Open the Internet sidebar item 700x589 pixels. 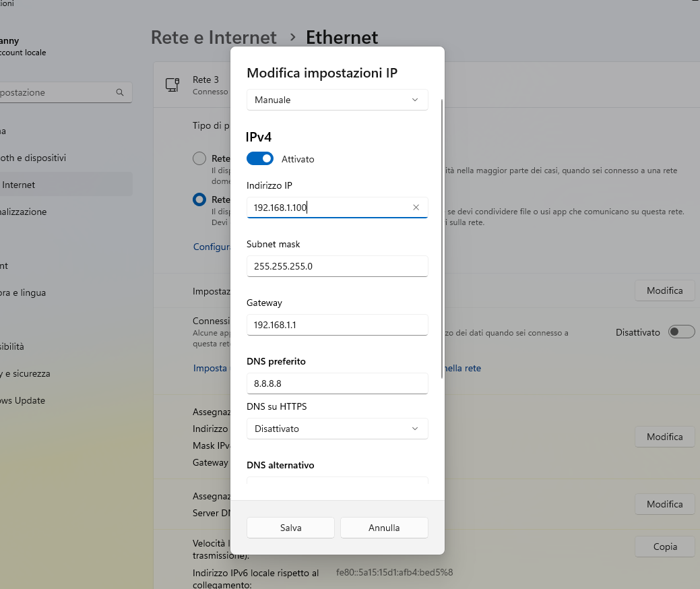point(66,185)
